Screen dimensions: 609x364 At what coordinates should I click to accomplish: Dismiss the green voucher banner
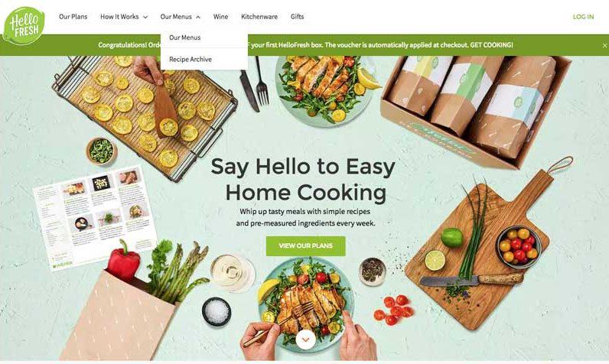(604, 45)
